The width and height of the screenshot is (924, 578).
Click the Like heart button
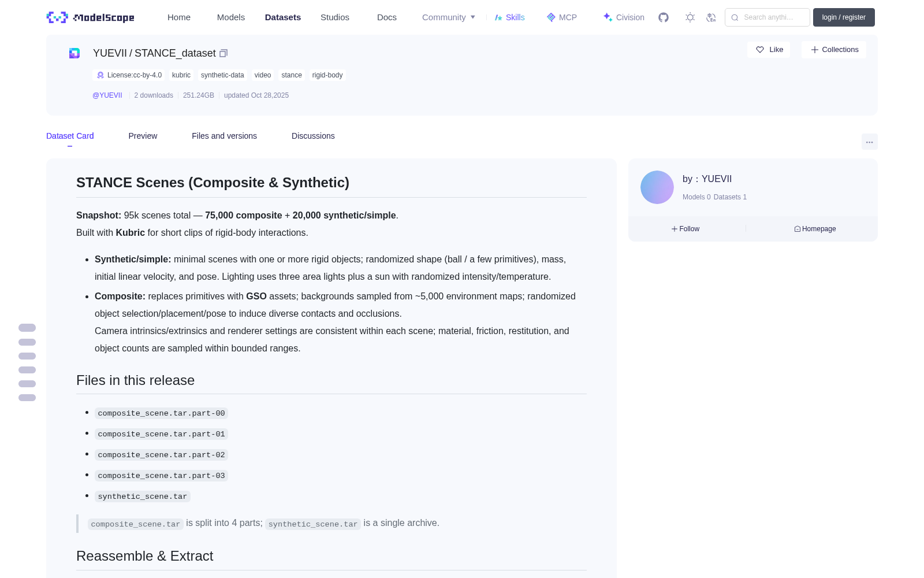pyautogui.click(x=769, y=50)
